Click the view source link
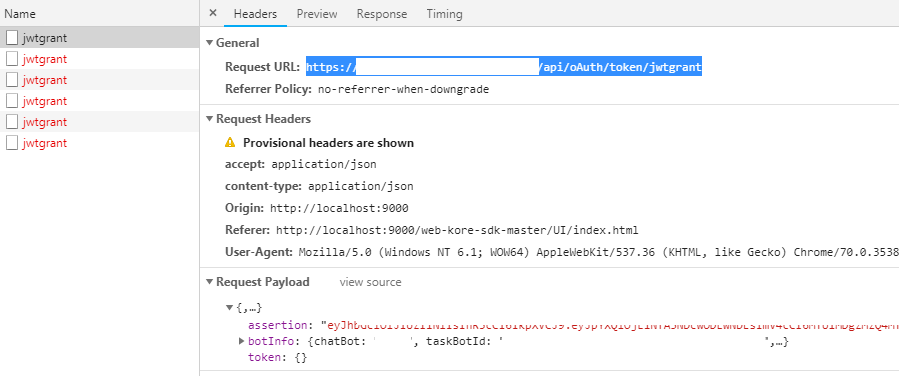 point(370,282)
